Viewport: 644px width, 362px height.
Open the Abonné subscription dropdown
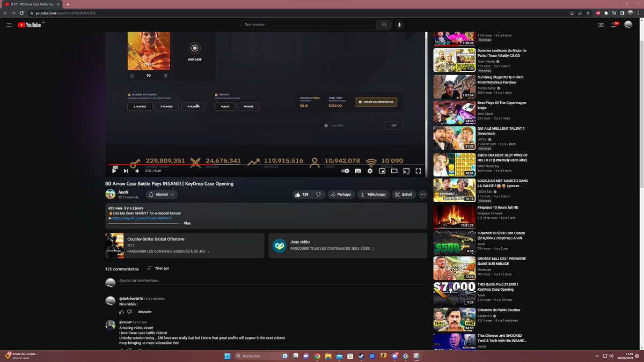pyautogui.click(x=162, y=194)
